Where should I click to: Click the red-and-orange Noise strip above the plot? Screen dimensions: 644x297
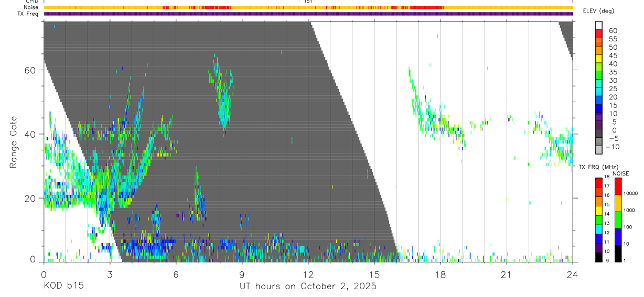[308, 7]
